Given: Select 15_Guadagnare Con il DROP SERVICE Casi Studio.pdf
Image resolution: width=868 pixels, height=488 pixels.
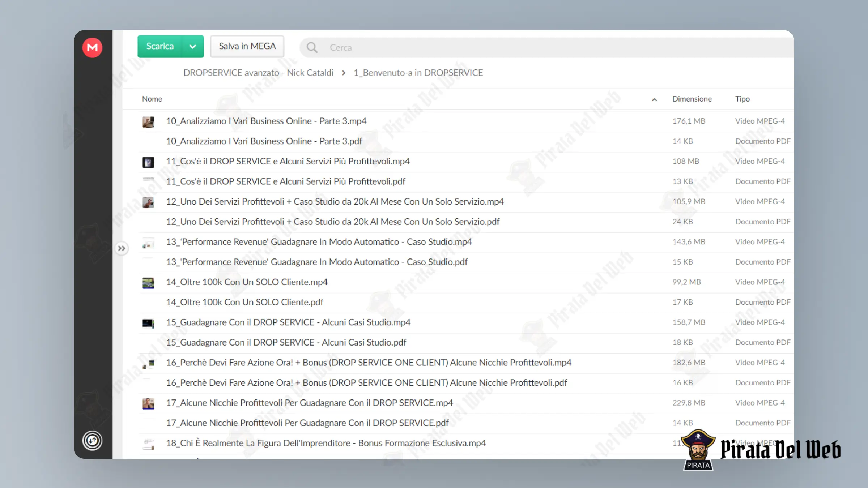Looking at the screenshot, I should (286, 342).
